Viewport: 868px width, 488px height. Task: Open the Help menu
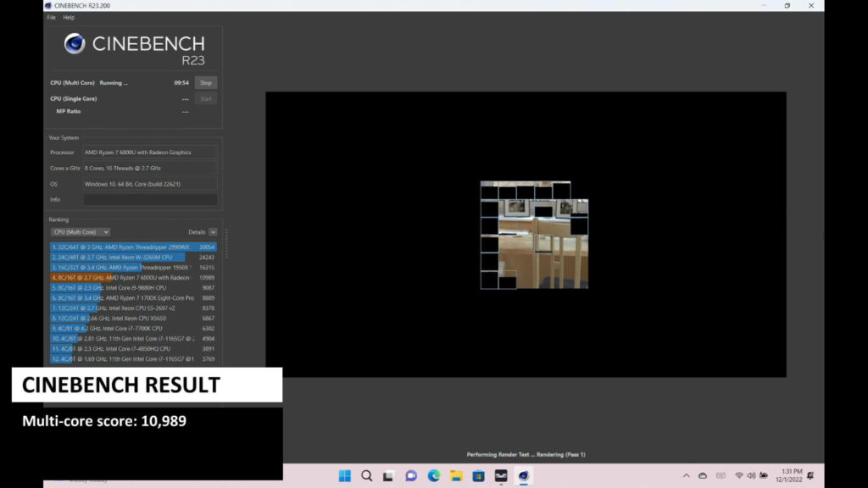click(x=69, y=17)
